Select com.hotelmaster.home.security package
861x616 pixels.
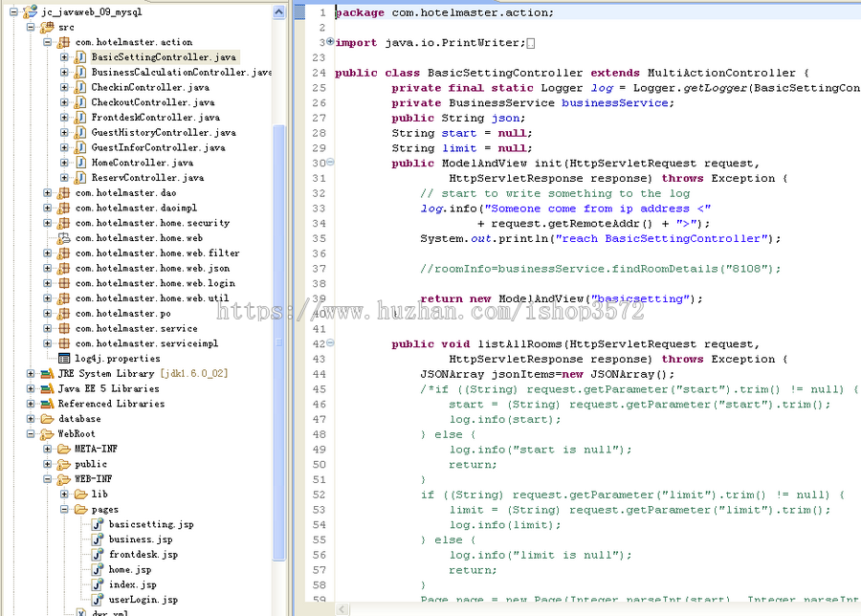tap(152, 223)
